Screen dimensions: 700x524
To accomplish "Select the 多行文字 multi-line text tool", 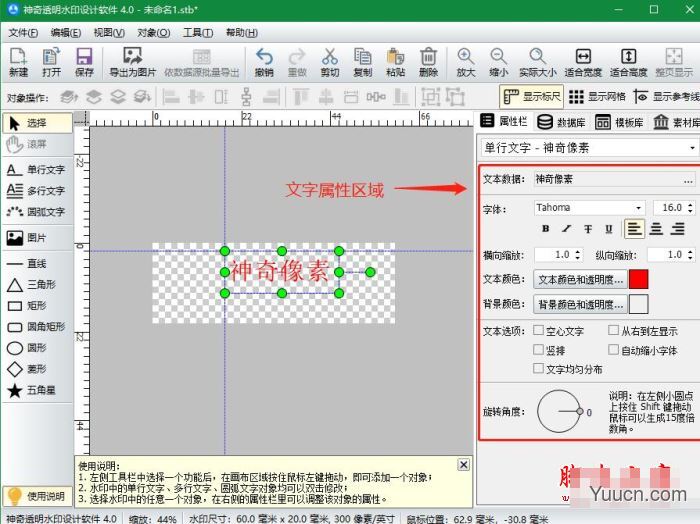I will 37,191.
